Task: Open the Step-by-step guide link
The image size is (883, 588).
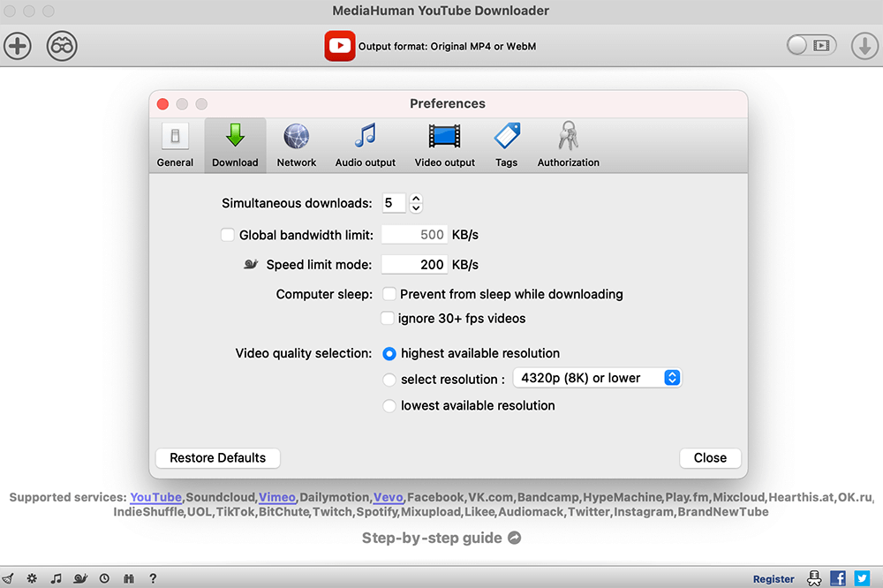Action: pos(441,538)
